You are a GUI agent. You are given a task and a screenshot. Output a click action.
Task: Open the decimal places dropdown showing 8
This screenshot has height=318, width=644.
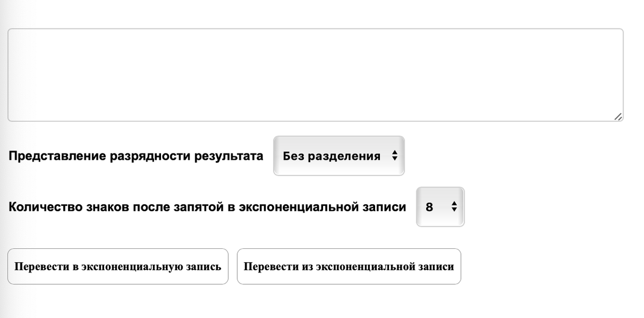[440, 206]
